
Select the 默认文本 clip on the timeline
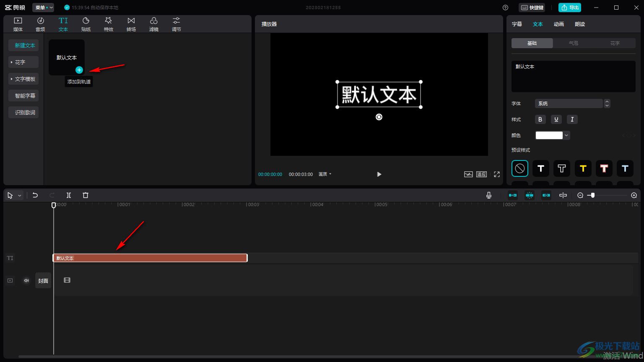click(x=150, y=258)
